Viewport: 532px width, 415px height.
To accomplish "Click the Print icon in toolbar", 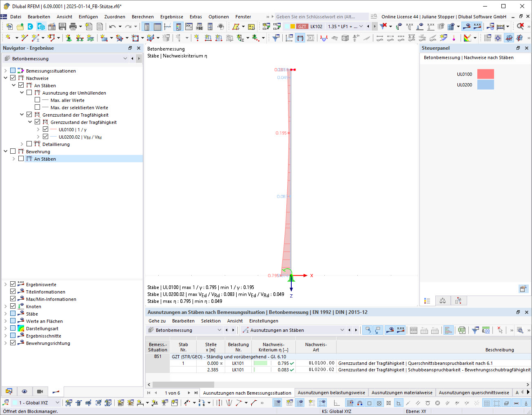I will tap(73, 26).
